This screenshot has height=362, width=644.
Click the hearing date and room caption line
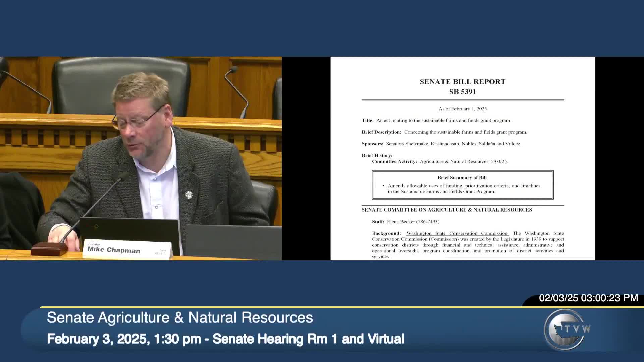tap(225, 339)
